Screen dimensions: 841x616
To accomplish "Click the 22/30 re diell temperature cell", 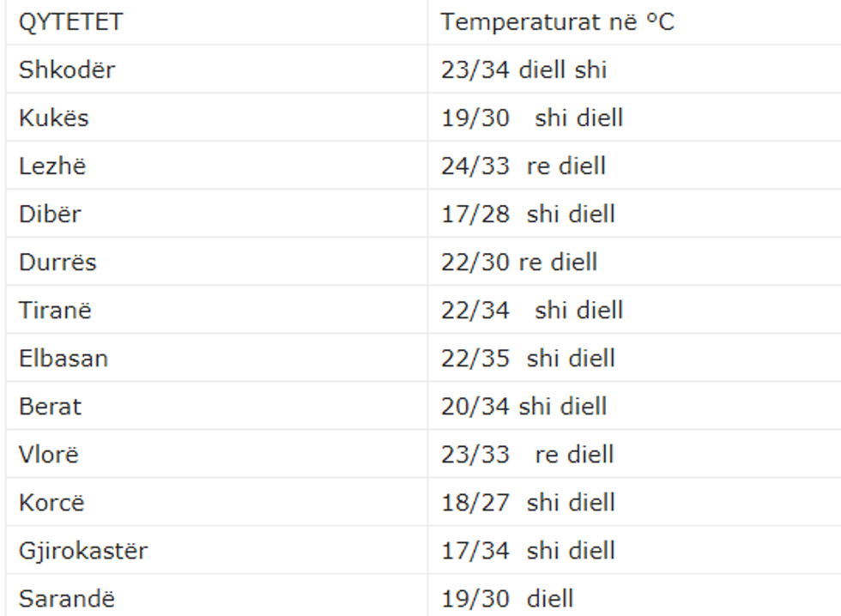I will (519, 262).
